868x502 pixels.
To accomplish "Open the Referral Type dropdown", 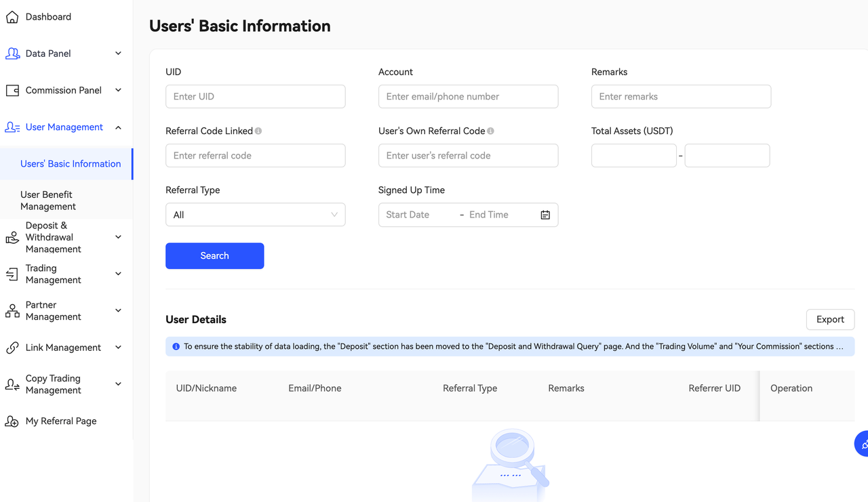I will (255, 215).
